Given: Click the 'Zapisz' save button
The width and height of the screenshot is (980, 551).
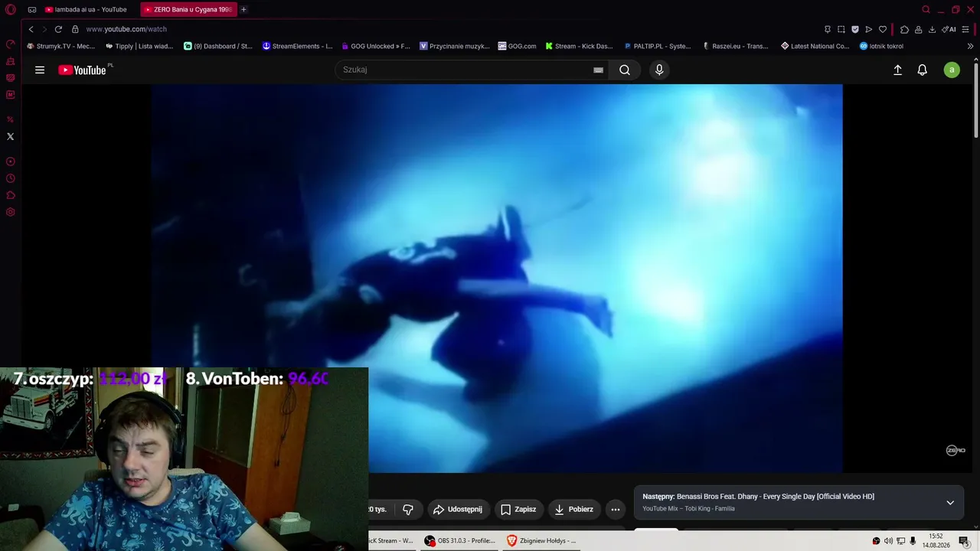Looking at the screenshot, I should (x=518, y=510).
